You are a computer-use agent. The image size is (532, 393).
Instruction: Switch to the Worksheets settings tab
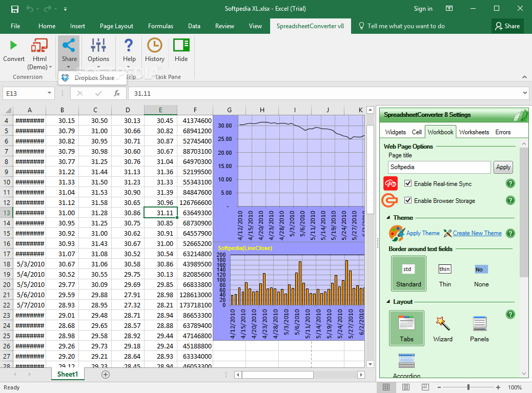(474, 132)
